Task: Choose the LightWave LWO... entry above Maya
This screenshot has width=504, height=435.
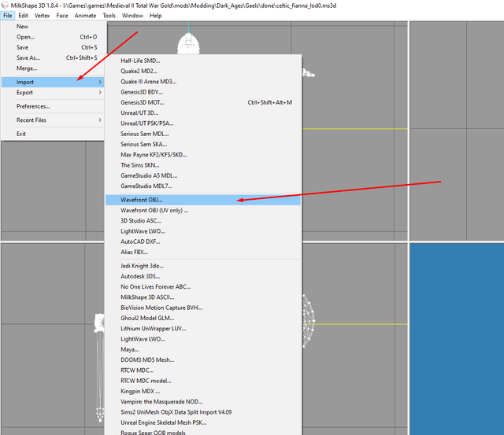Action: tap(203, 339)
